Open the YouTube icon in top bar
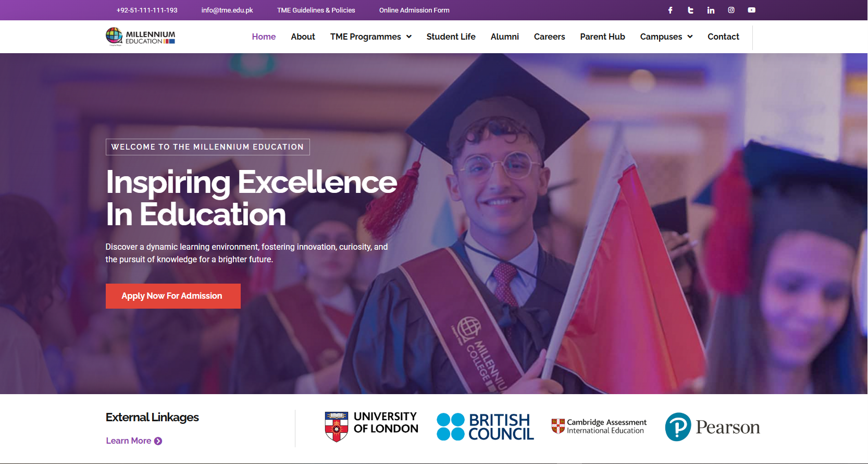The width and height of the screenshot is (868, 464). coord(751,10)
